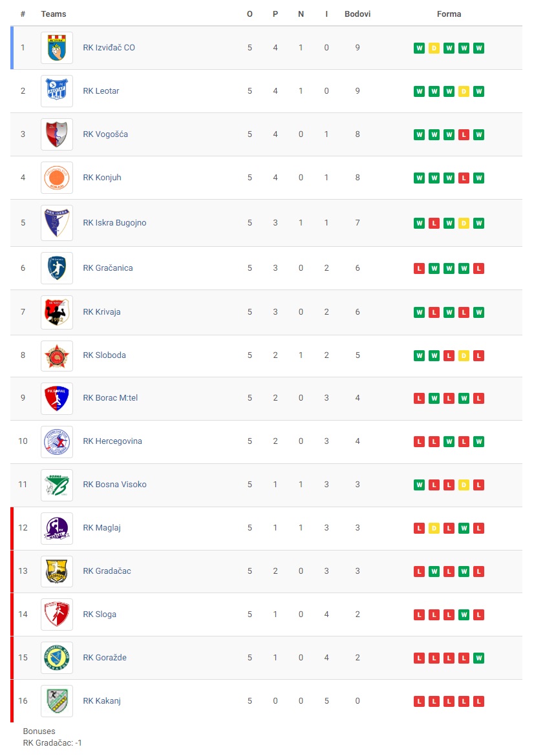
Task: Click the RK Izviđač CO team logo
Action: click(57, 48)
